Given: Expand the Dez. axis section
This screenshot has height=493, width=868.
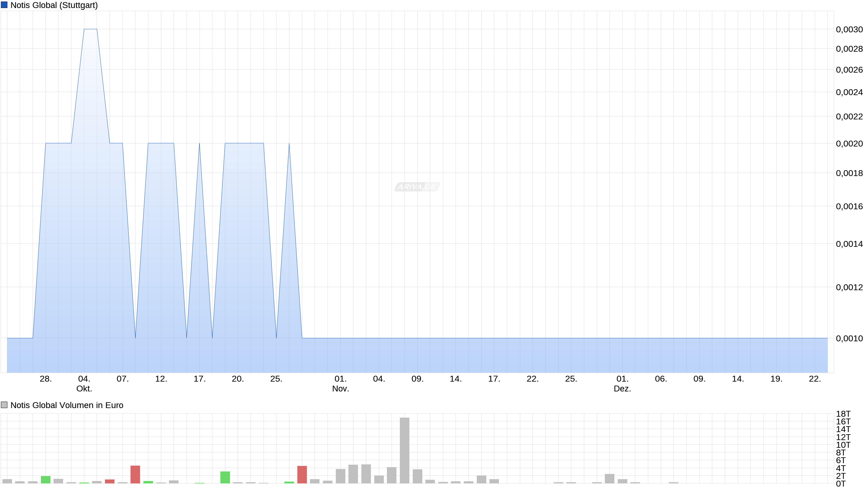Looking at the screenshot, I should click(x=622, y=389).
